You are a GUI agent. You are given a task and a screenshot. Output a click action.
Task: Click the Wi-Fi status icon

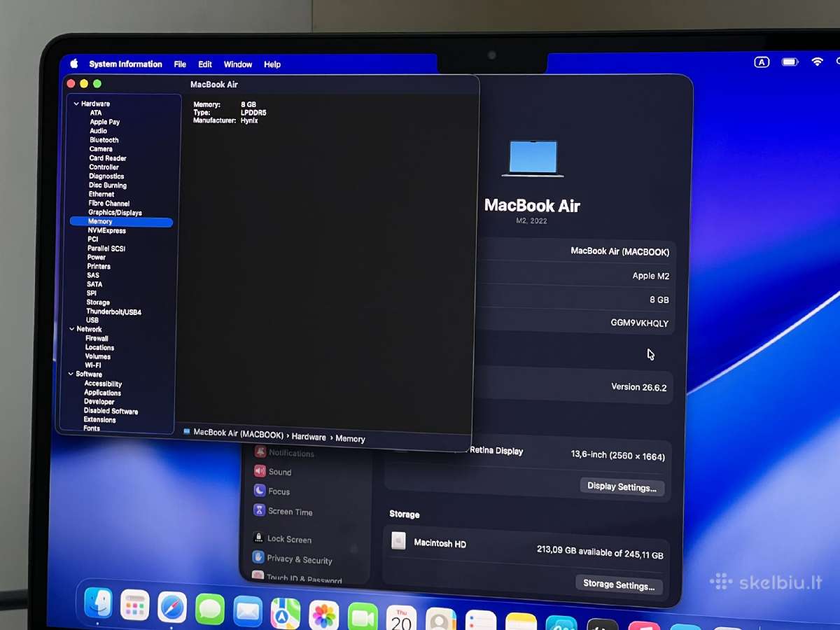click(817, 62)
